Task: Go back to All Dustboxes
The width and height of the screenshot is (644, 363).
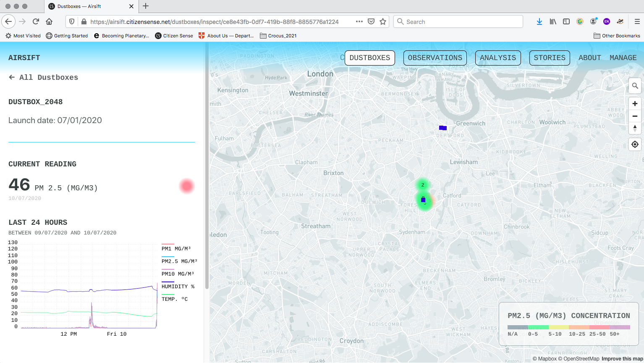Action: click(44, 77)
